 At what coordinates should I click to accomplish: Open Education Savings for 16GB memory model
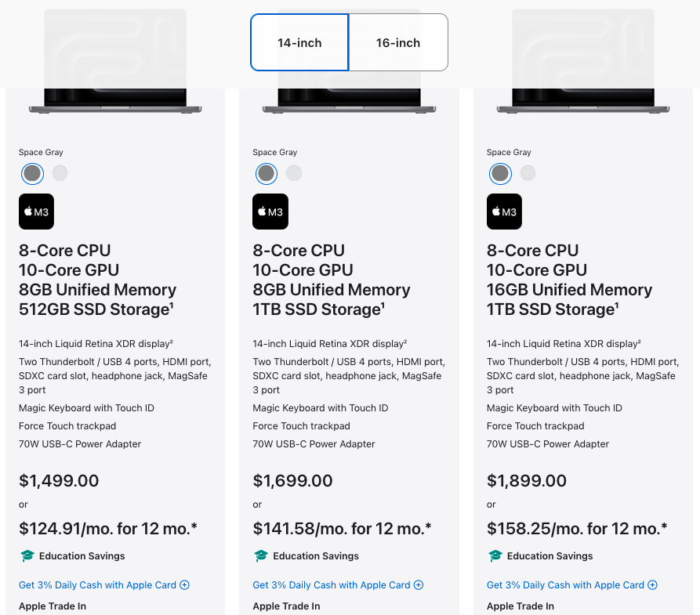click(549, 556)
